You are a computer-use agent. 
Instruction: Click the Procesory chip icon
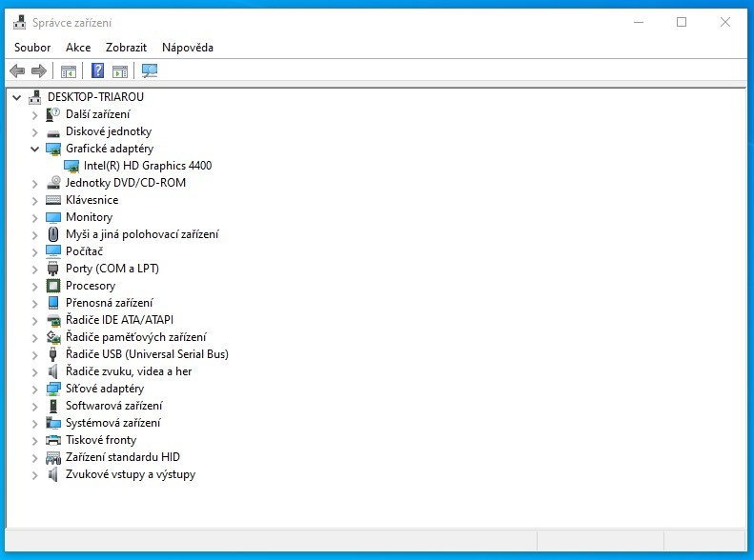coord(53,286)
